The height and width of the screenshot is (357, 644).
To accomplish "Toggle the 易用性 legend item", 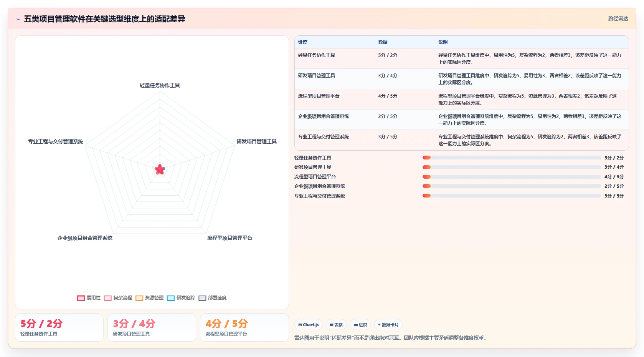I will (89, 298).
